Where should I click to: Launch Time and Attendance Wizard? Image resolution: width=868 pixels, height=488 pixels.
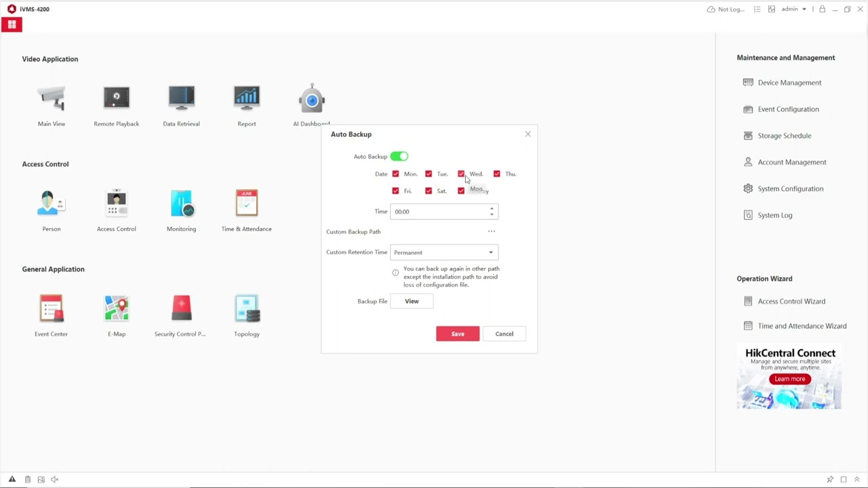tap(795, 326)
